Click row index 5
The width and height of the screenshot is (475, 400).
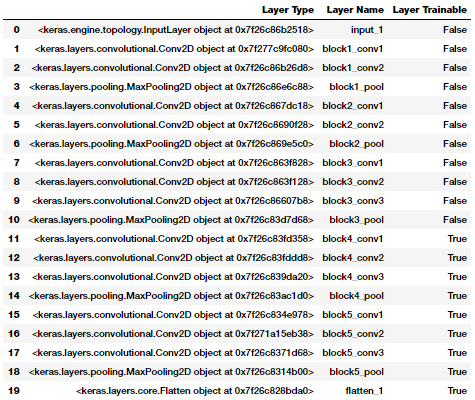tap(17, 125)
